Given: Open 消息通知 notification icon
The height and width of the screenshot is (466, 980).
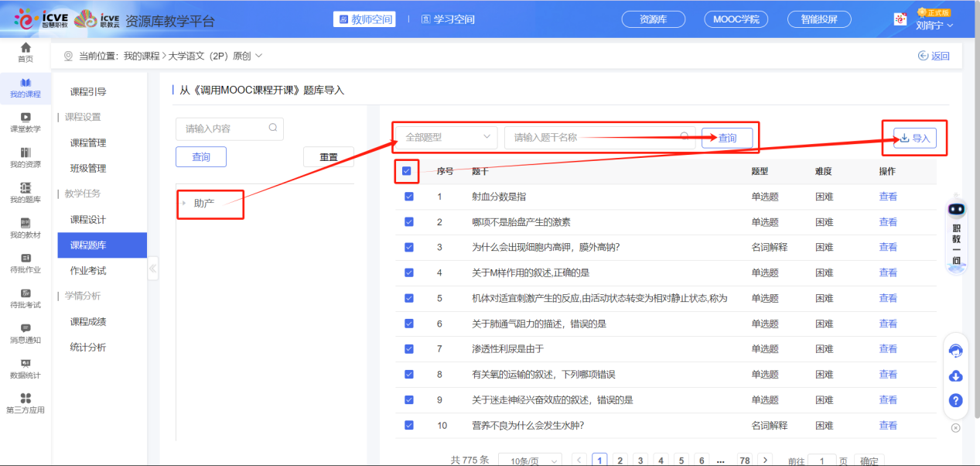Looking at the screenshot, I should (26, 329).
